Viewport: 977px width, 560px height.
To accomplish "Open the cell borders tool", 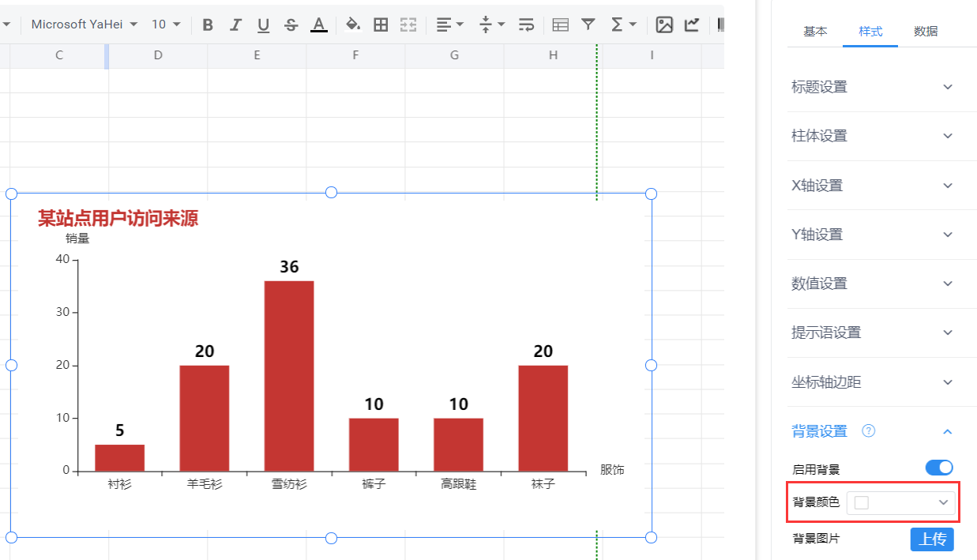I will pyautogui.click(x=381, y=24).
